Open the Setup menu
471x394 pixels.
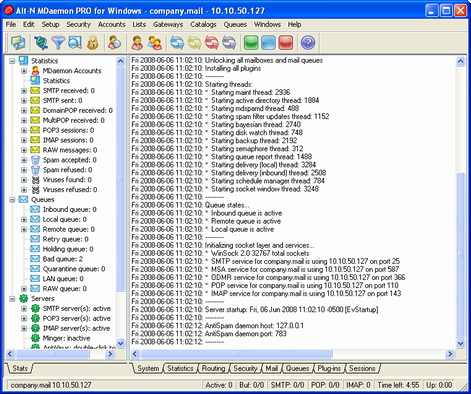pyautogui.click(x=50, y=24)
